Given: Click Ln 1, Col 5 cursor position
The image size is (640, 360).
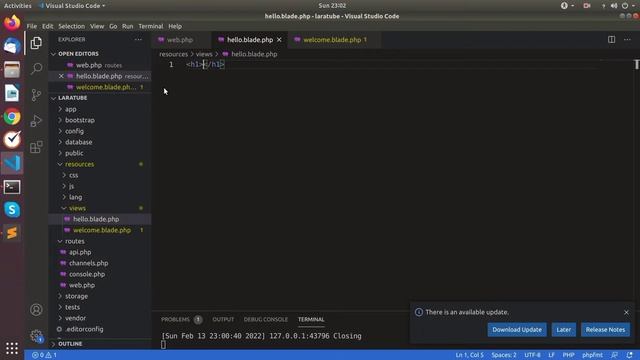Looking at the screenshot, I should [x=469, y=355].
